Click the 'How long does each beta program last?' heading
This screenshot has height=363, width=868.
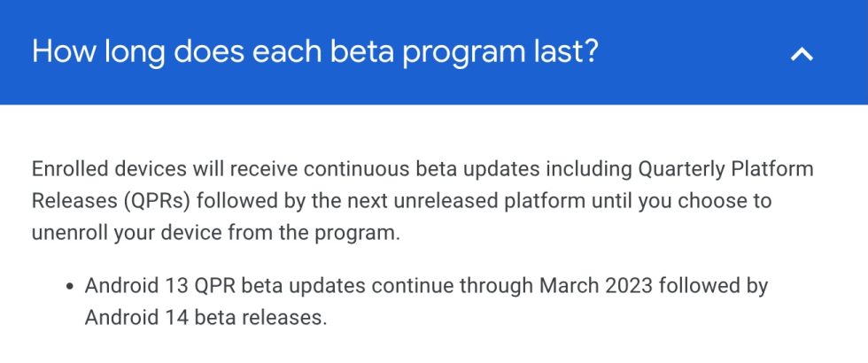click(x=315, y=51)
